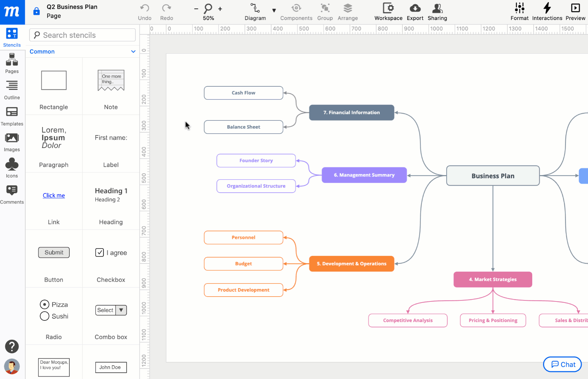Open the Format sliders panel

(x=519, y=8)
